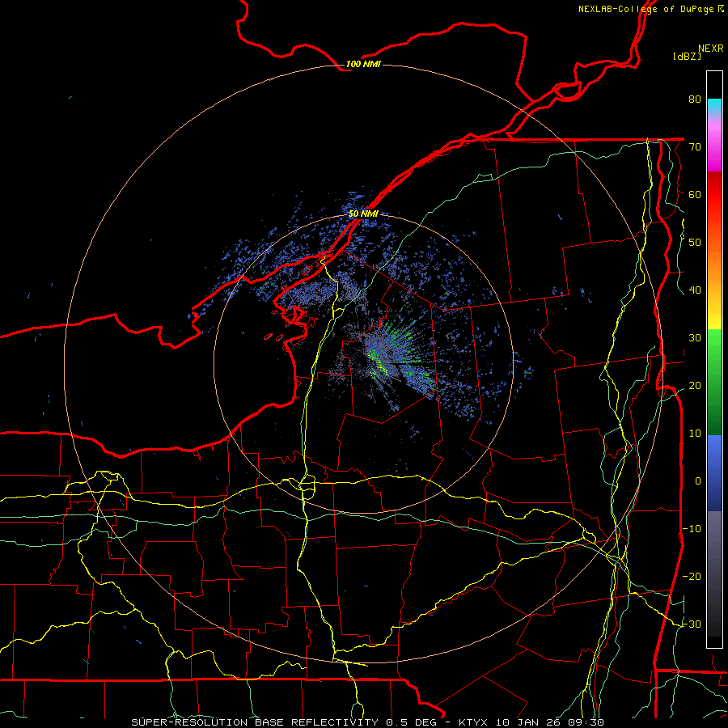Click the 30 dBZ scale value
The width and height of the screenshot is (728, 728).
695,337
